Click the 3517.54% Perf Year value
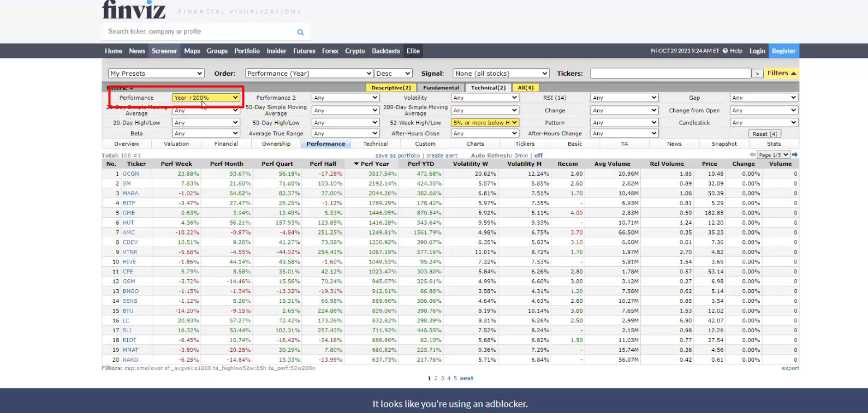The image size is (868, 413). point(382,173)
